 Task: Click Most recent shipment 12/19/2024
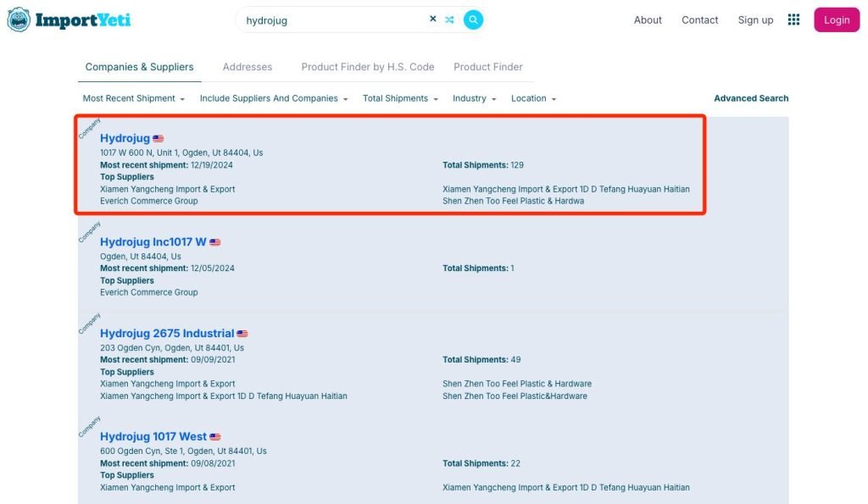point(167,165)
